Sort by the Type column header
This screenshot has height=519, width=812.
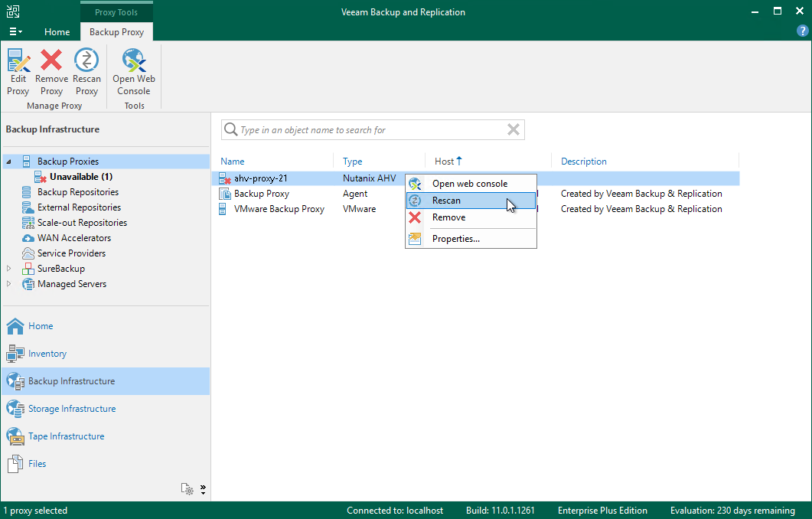pyautogui.click(x=352, y=162)
